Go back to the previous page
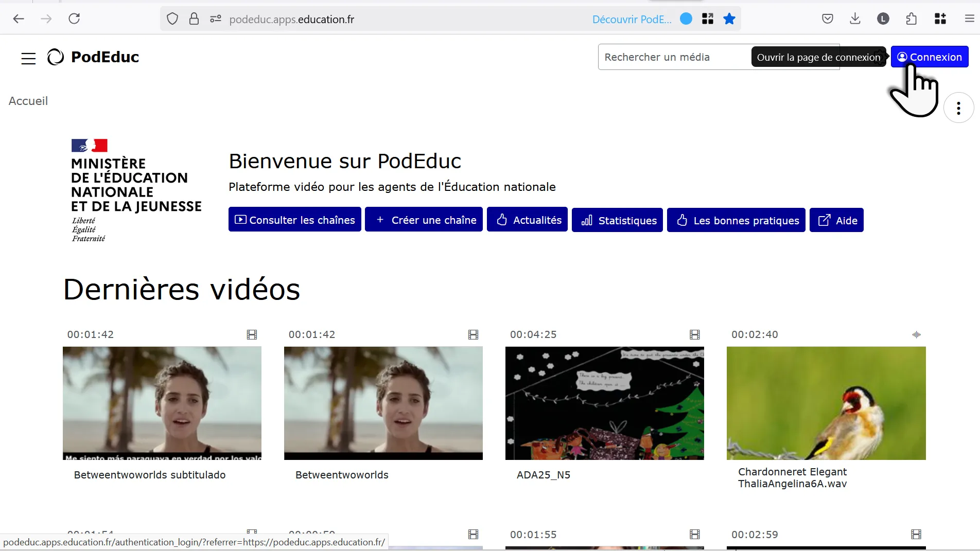Viewport: 980px width, 551px height. (x=19, y=19)
